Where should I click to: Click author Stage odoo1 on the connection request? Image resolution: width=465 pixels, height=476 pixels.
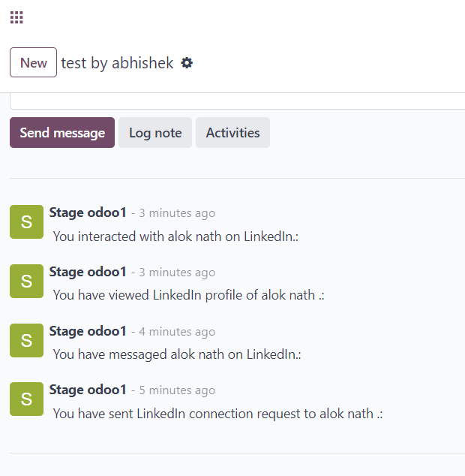tap(88, 390)
